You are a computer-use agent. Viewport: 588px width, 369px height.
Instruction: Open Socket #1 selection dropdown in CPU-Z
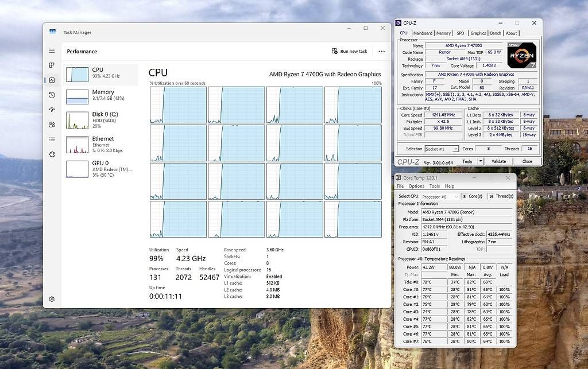click(442, 149)
